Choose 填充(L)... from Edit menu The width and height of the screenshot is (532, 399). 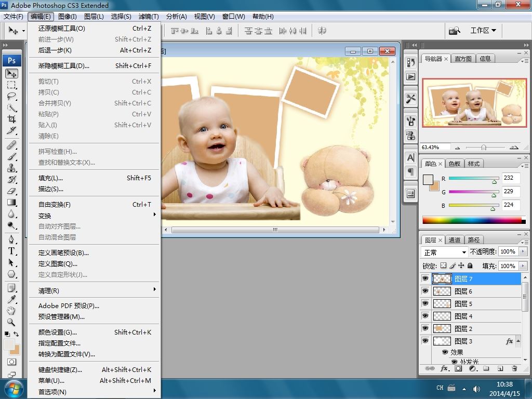(94, 178)
